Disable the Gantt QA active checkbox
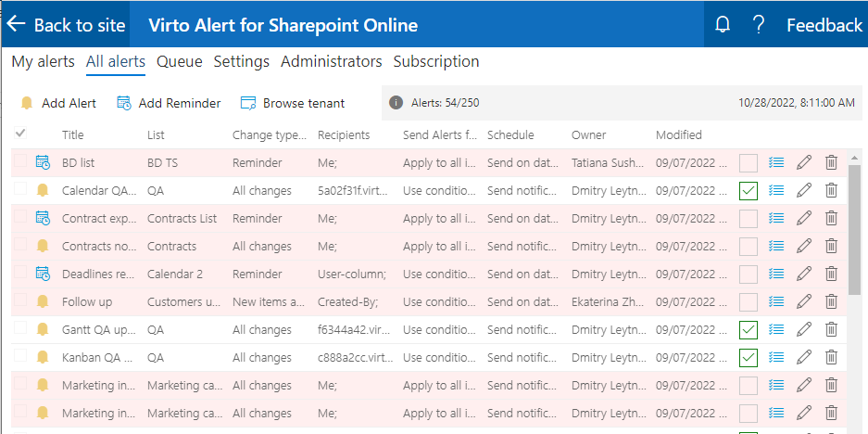This screenshot has height=434, width=868. (x=748, y=330)
